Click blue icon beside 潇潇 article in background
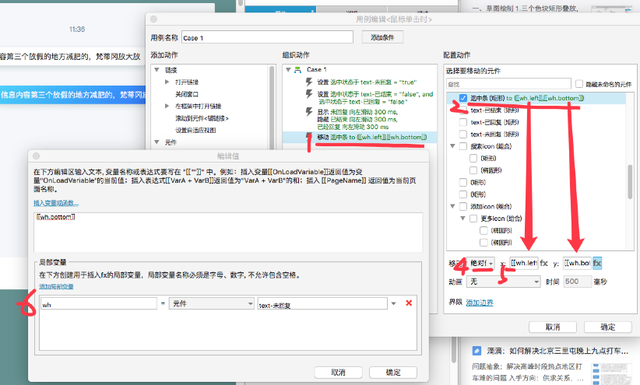 coord(476,351)
